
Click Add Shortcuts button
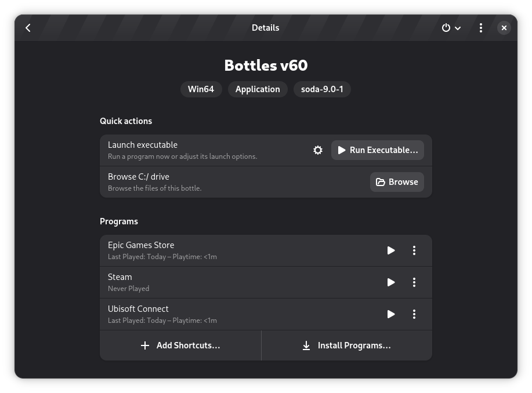[x=180, y=345]
